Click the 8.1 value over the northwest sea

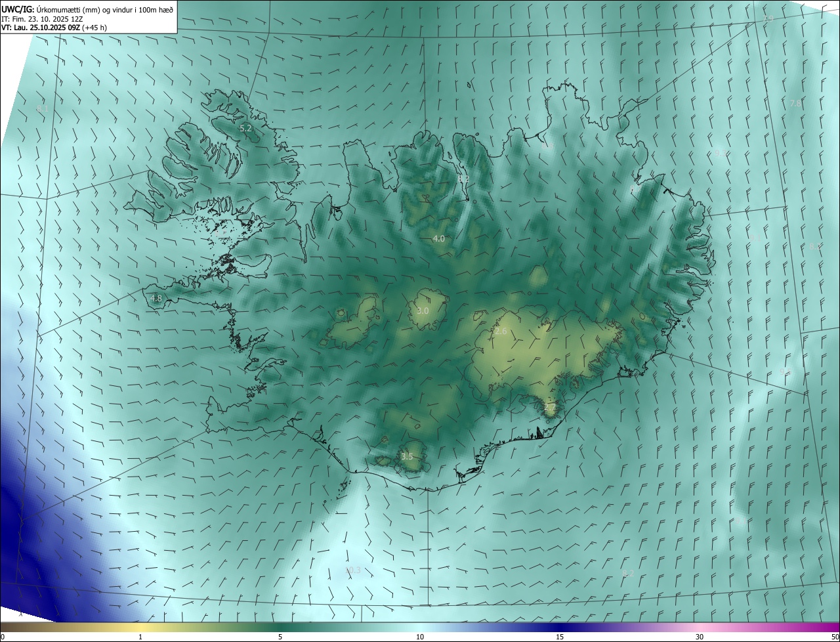[x=42, y=108]
